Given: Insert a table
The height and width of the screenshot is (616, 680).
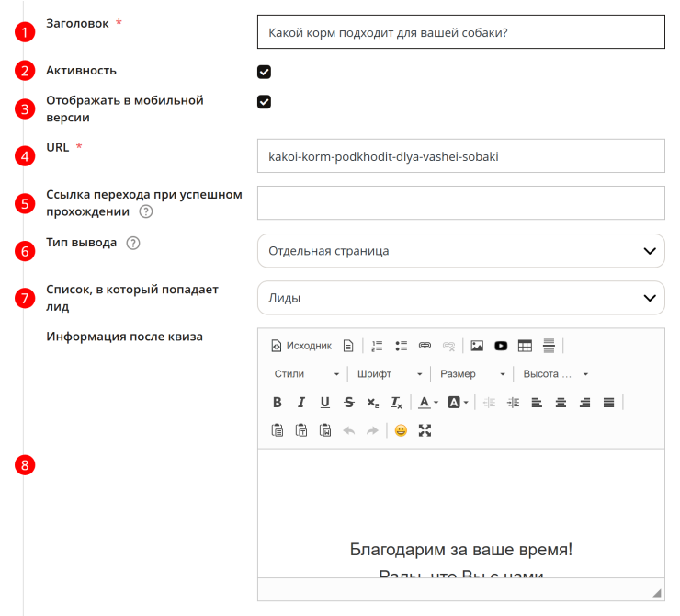Looking at the screenshot, I should coord(525,346).
